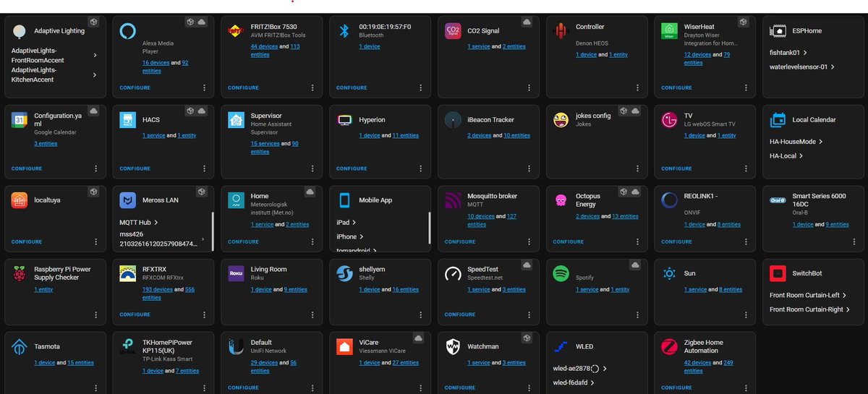
Task: Click the ESPHome integration icon
Action: pos(778,31)
